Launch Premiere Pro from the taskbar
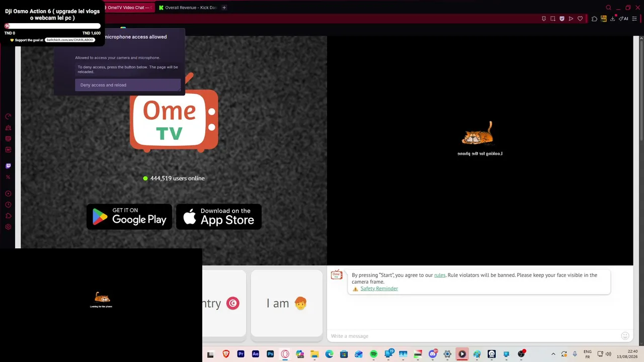This screenshot has height=362, width=644. [240, 354]
